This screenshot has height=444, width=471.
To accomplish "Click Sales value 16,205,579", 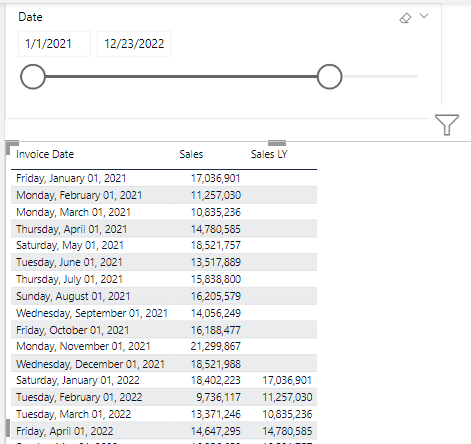I will tap(216, 296).
